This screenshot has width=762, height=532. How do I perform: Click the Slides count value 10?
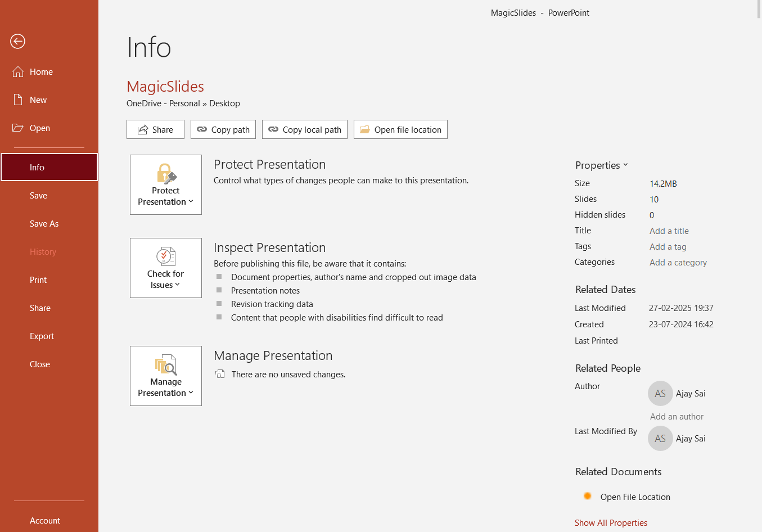pyautogui.click(x=654, y=199)
